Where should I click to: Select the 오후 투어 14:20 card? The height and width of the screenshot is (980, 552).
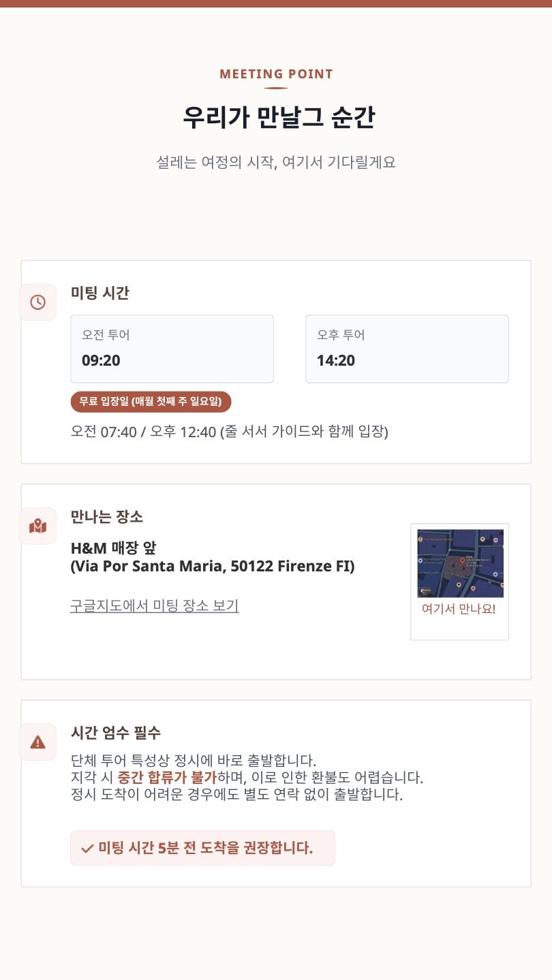[407, 349]
